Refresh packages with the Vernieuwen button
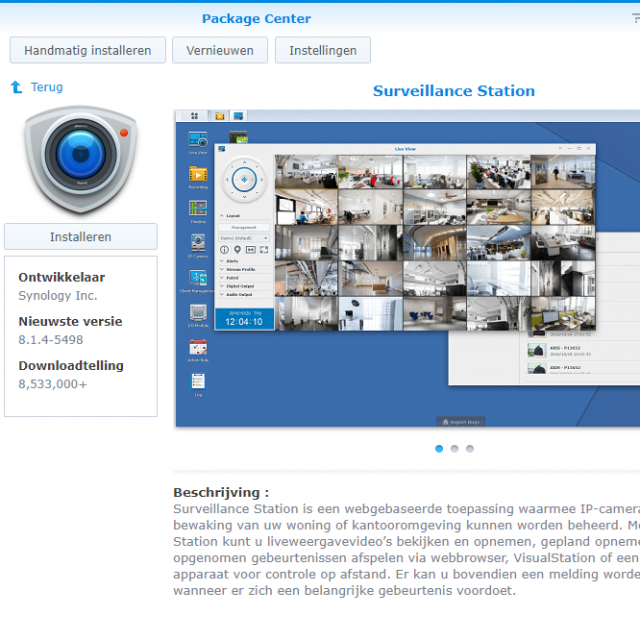640x640 pixels. click(220, 50)
